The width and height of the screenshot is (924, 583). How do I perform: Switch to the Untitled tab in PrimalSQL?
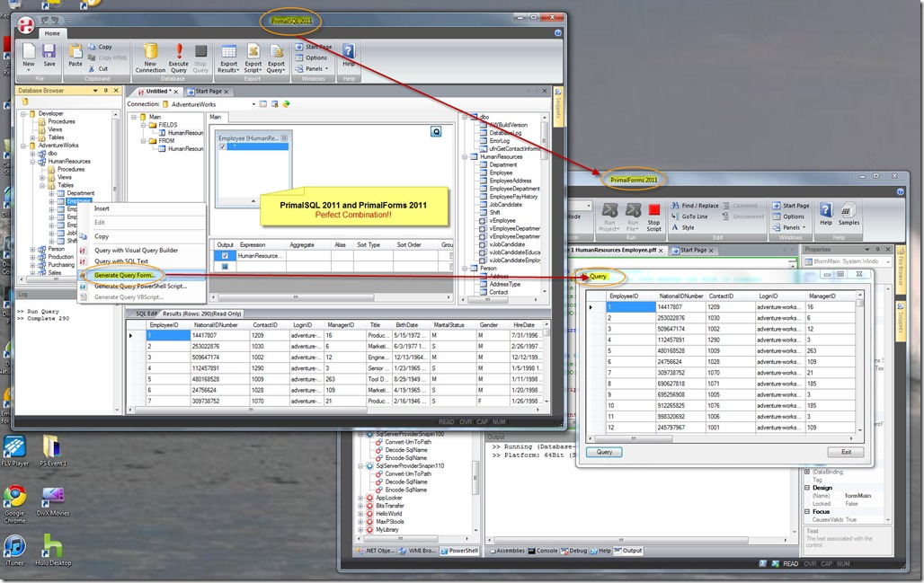[158, 92]
